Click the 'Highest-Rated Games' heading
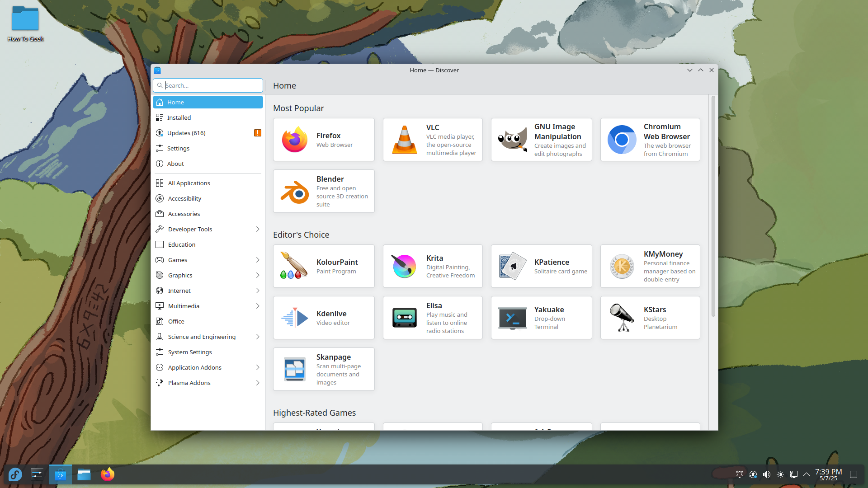Viewport: 868px width, 488px height. (x=314, y=413)
